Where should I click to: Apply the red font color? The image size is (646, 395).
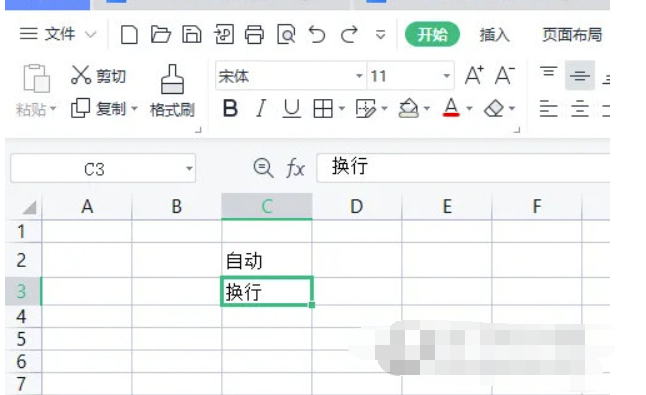(451, 108)
